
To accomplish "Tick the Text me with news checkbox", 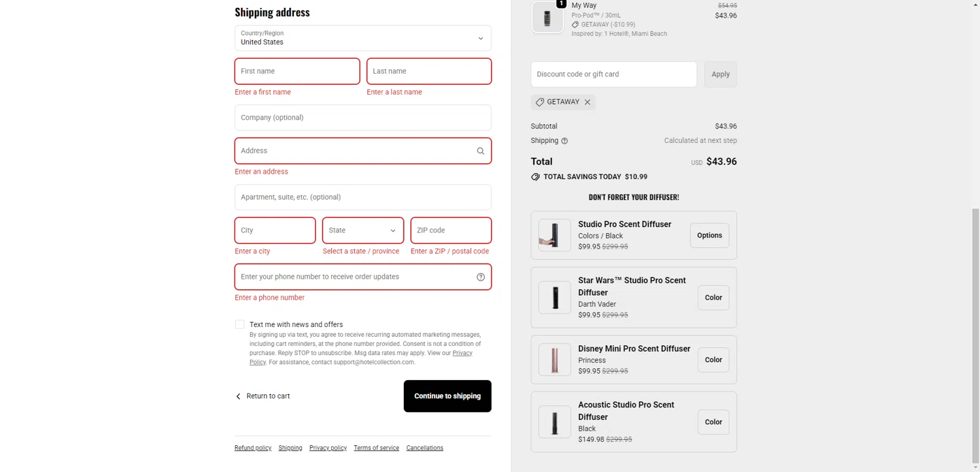I will click(240, 324).
